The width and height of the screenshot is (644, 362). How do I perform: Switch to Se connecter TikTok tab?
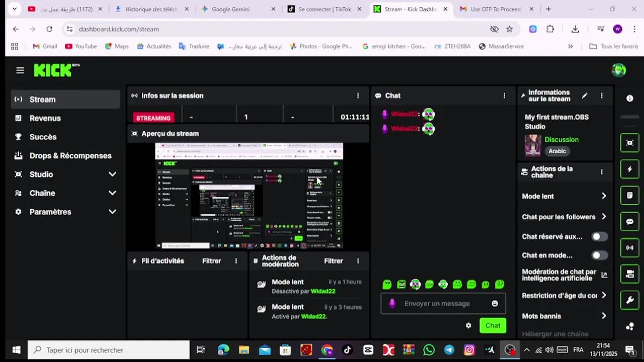click(x=326, y=9)
